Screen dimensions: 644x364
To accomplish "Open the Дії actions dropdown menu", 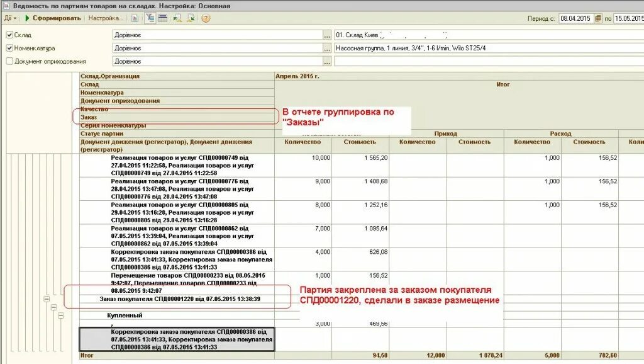I will [10, 18].
